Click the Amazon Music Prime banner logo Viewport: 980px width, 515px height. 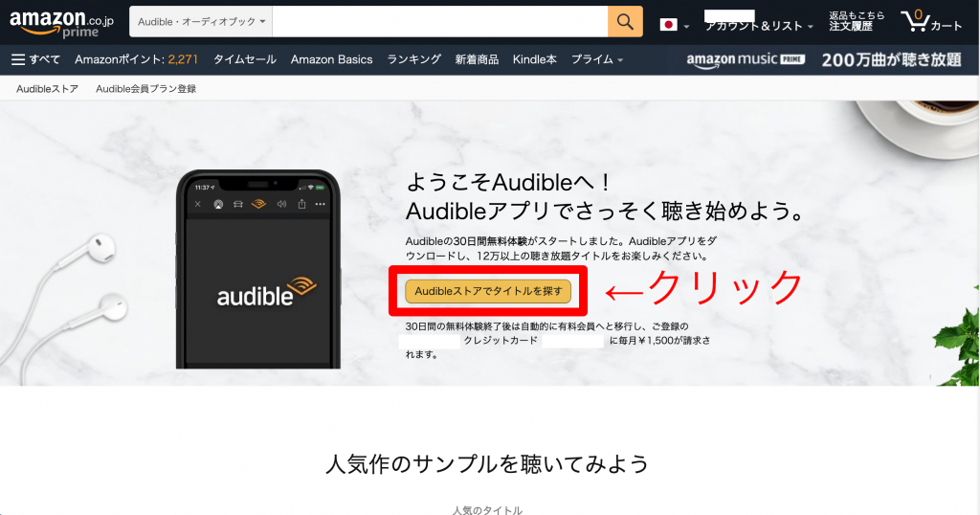(x=746, y=59)
